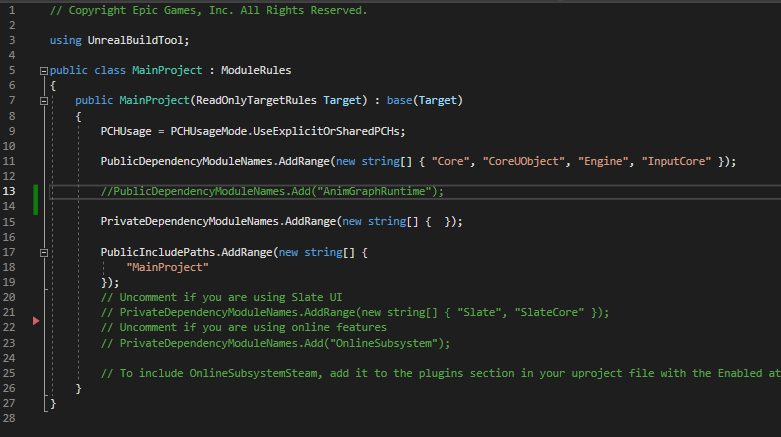Click the "InputCore" string literal
Viewport: 781px width, 437px height.
pos(676,161)
